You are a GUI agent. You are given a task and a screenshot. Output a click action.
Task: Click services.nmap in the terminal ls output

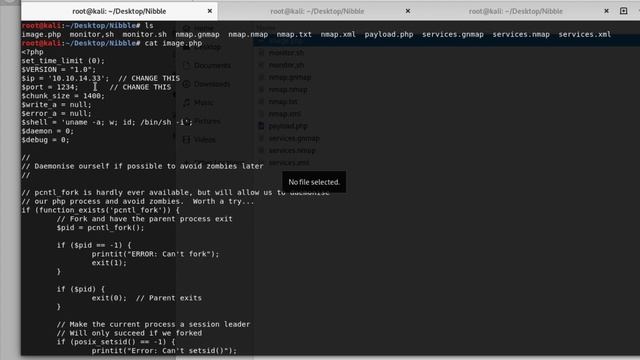pos(521,35)
